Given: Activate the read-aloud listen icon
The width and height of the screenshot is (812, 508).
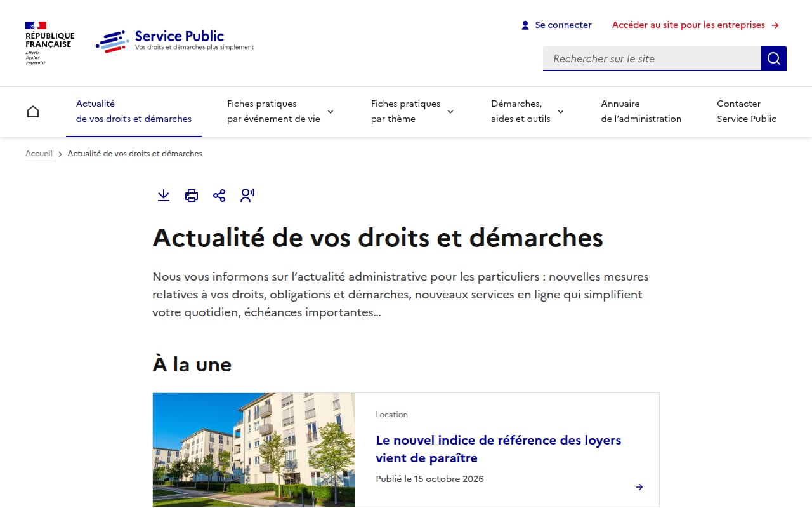Looking at the screenshot, I should click(247, 196).
